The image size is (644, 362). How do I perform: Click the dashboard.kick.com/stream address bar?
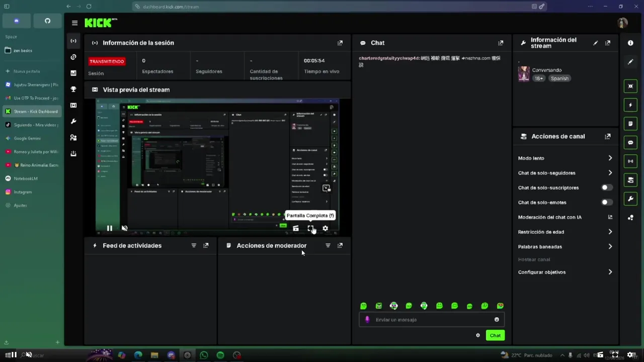(339, 7)
